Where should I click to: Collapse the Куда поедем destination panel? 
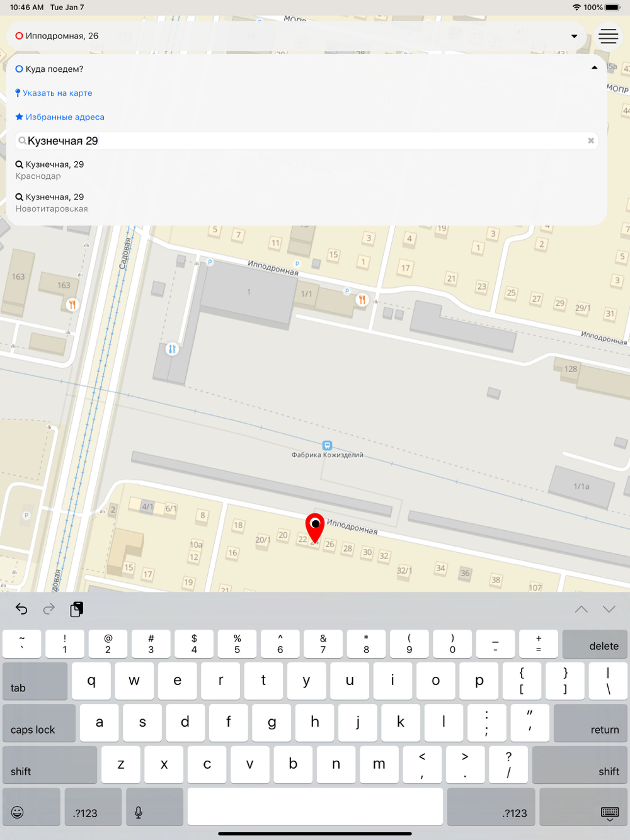point(594,68)
